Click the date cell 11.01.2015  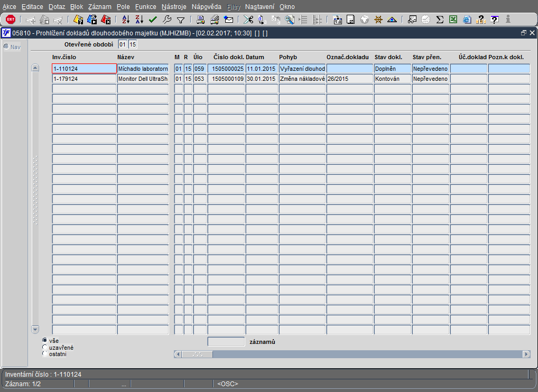point(262,69)
